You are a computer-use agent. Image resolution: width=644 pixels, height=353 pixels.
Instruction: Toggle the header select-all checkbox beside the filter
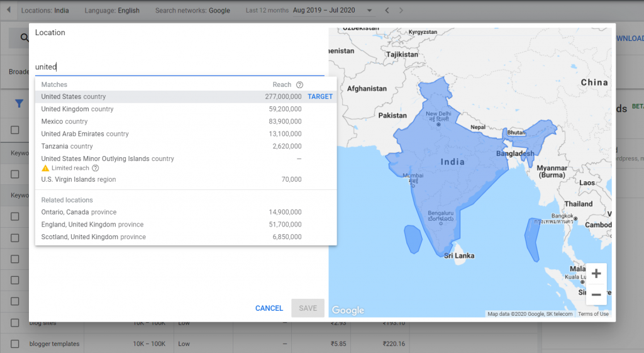point(15,130)
